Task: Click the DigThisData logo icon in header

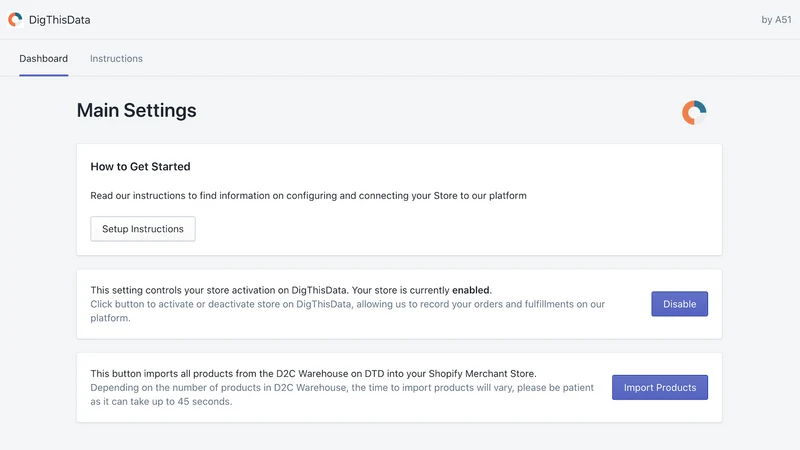Action: 15,19
